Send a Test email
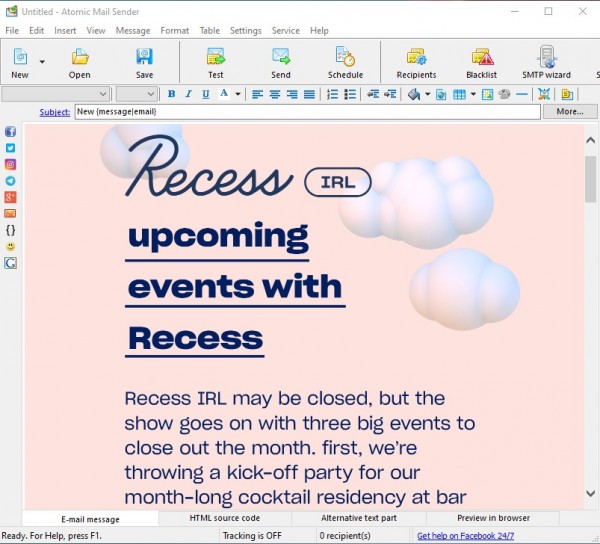 point(216,57)
